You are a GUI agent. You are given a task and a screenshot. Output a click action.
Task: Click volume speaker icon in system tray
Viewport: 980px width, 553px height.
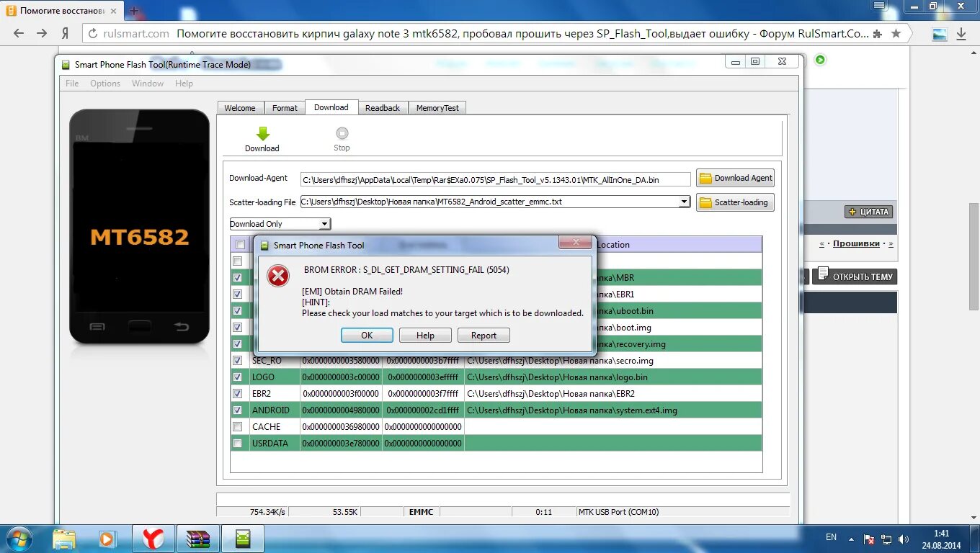pos(904,539)
